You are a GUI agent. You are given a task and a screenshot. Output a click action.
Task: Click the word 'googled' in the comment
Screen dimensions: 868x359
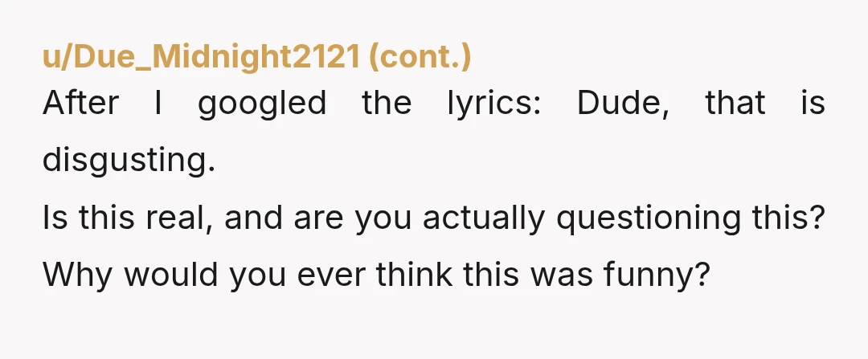[262, 104]
